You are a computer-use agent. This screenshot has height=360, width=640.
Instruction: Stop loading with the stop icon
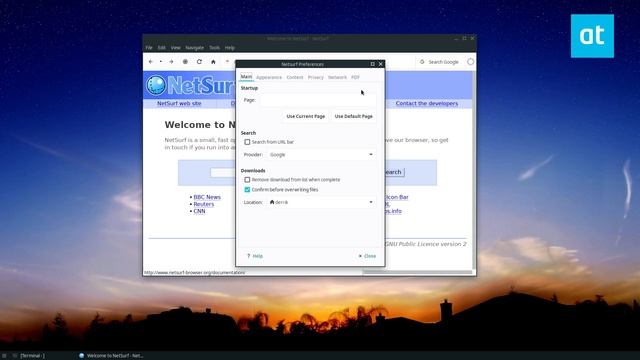[185, 62]
